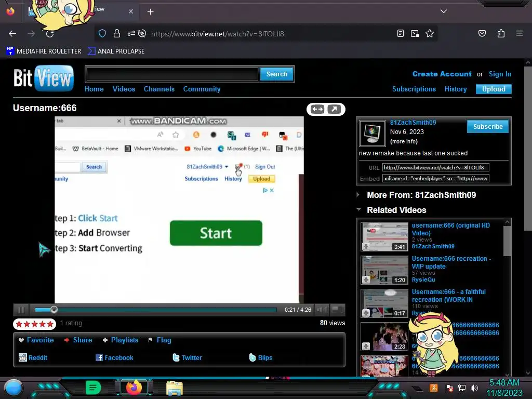Open the Subscriptions page link
The image size is (532, 399).
click(x=414, y=89)
